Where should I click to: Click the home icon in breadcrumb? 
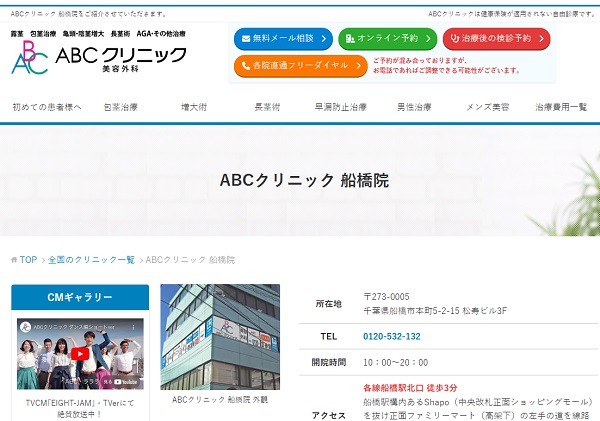14,260
